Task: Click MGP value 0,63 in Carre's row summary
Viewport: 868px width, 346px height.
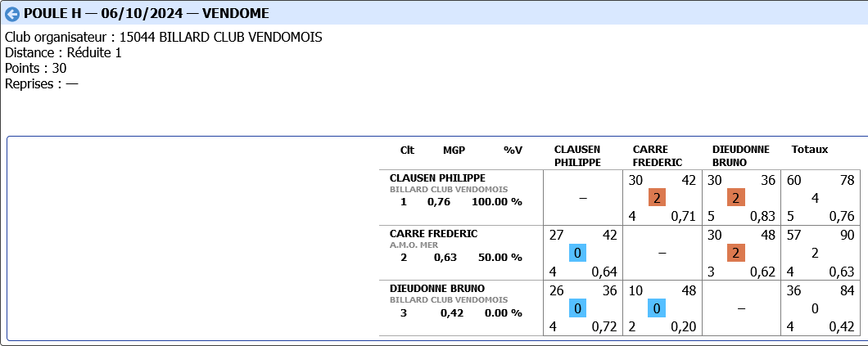Action: point(445,258)
